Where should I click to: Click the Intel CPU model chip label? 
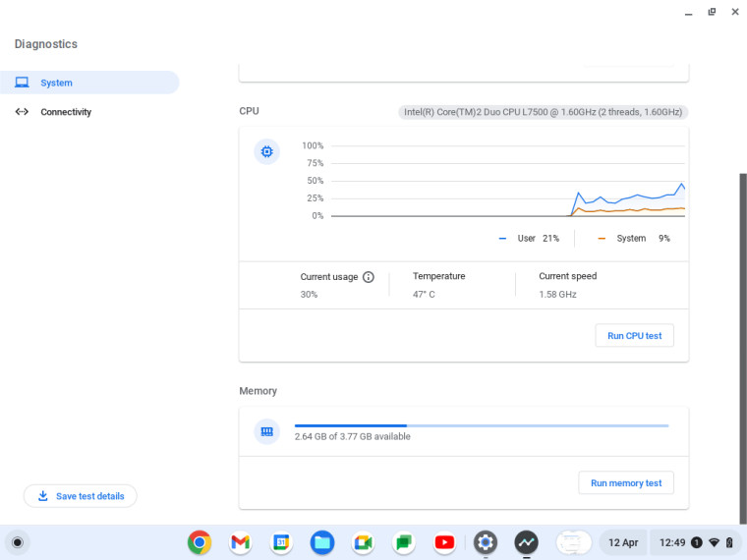(x=543, y=112)
